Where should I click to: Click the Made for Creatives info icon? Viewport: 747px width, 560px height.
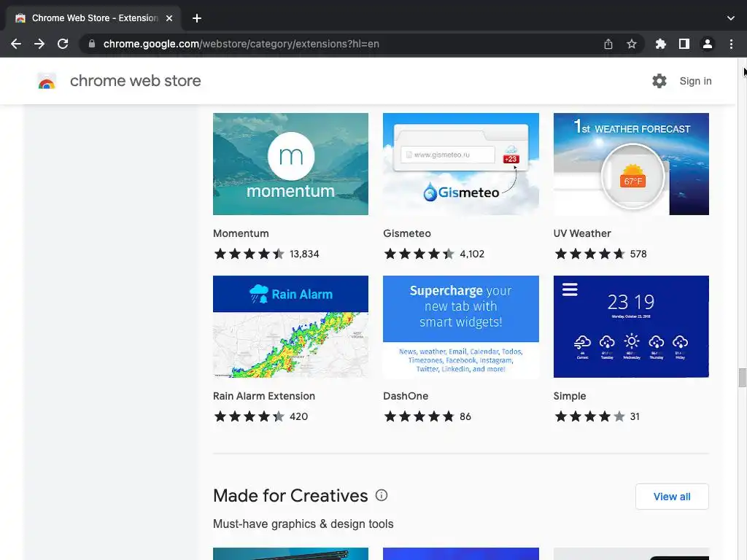382,495
